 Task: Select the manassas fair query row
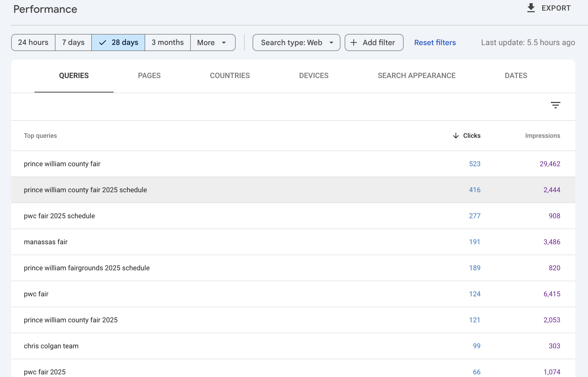tap(46, 242)
